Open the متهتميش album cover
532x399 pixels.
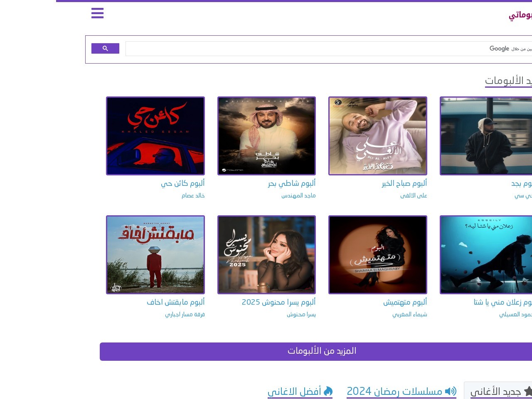pos(377,255)
